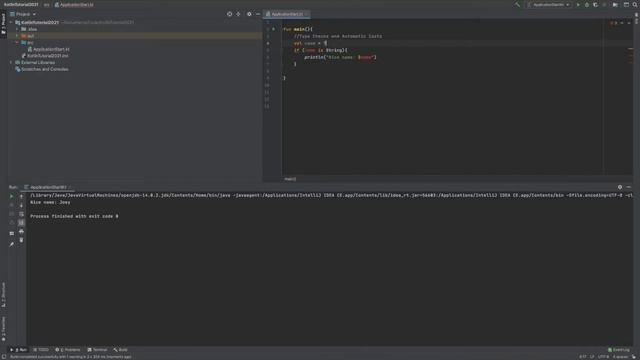Screen dimensions: 640x360
Task: Click the down arrow in Run panel toolbar
Action: pos(21,205)
